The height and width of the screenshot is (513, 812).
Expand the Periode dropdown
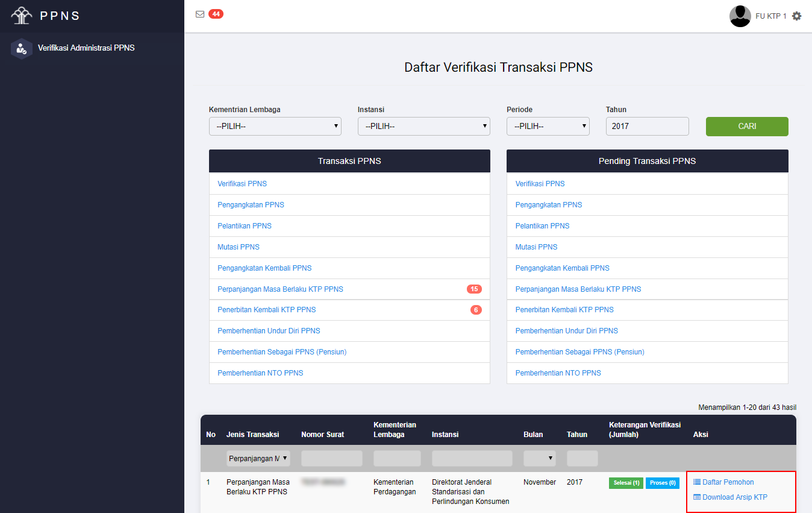[x=548, y=127]
